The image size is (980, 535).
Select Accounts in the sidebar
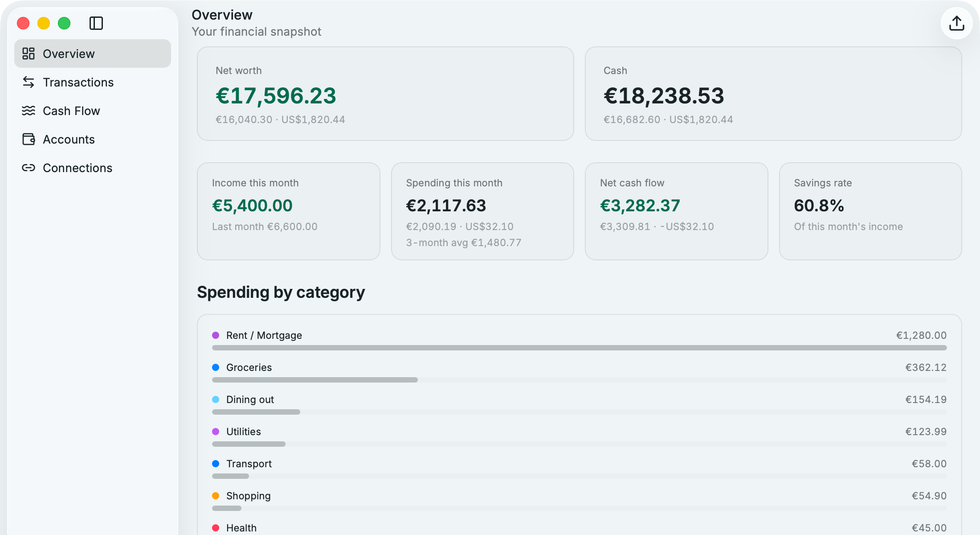click(x=93, y=139)
